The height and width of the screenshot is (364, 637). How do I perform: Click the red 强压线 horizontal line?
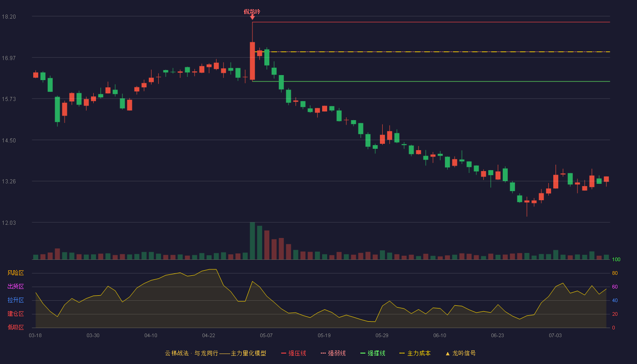pyautogui.click(x=431, y=22)
